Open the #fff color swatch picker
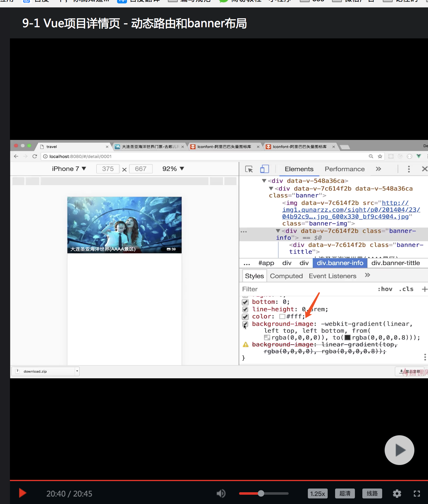The width and height of the screenshot is (428, 504). 282,316
